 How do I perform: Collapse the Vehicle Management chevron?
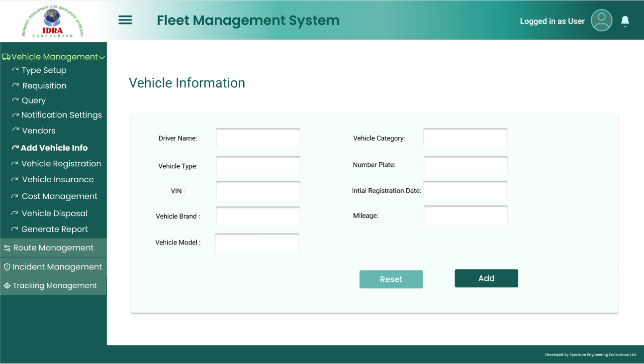pos(102,58)
